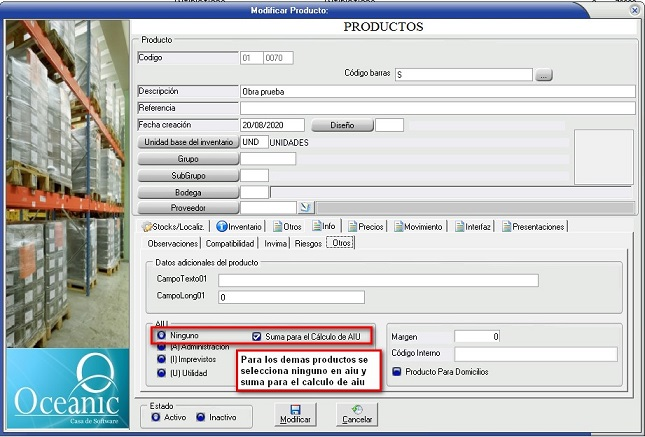Viewport: 645px width, 437px height.
Task: Click the barcode browse button with ellipsis
Action: click(x=543, y=74)
